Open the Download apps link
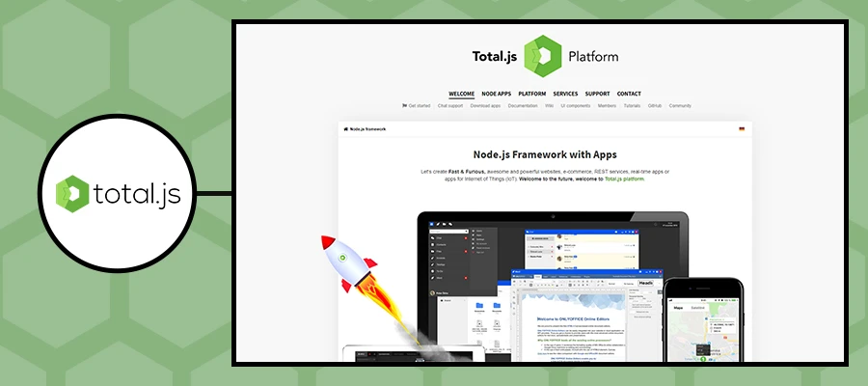Screen dimensions: 868x386 485,105
